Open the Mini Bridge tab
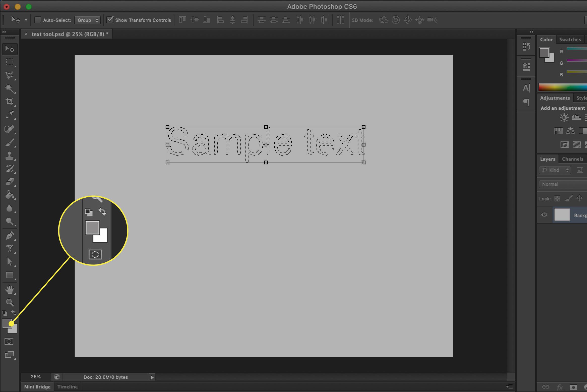Viewport: 587px width, 392px height. click(x=37, y=387)
